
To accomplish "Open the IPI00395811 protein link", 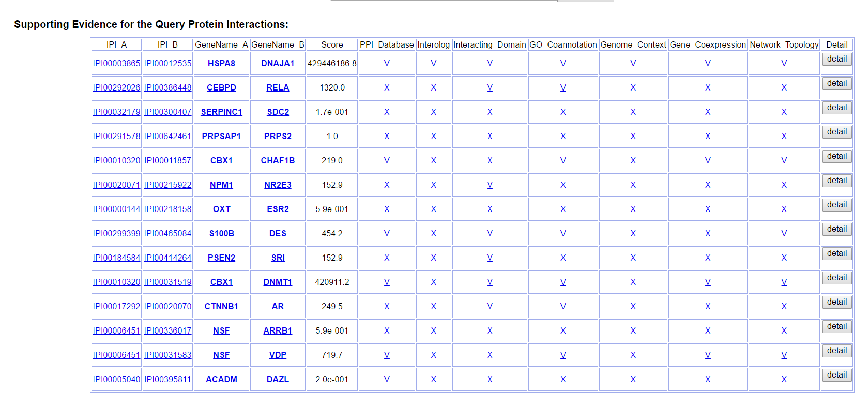I will [167, 379].
